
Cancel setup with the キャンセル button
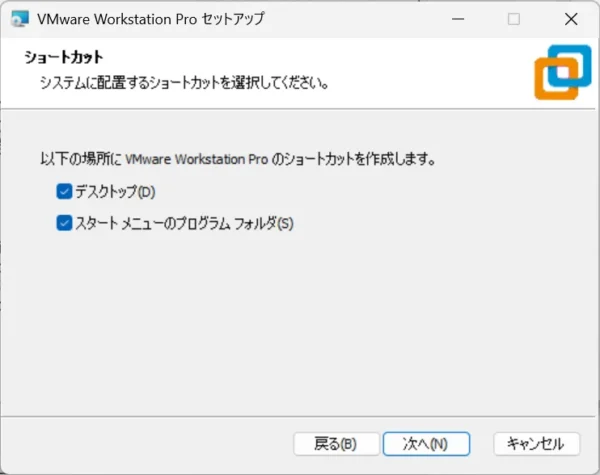click(x=536, y=444)
